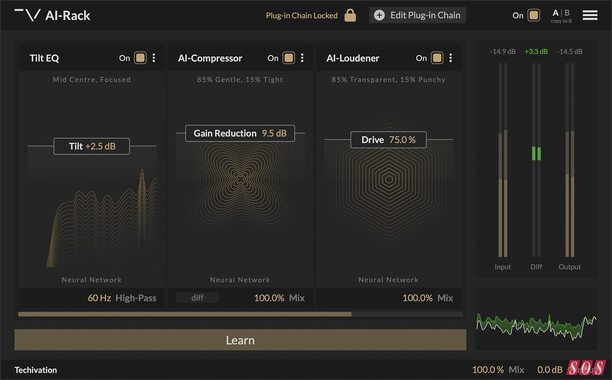This screenshot has width=612, height=380.
Task: Click Neural Network label under AI-Compressor
Action: pyautogui.click(x=240, y=280)
